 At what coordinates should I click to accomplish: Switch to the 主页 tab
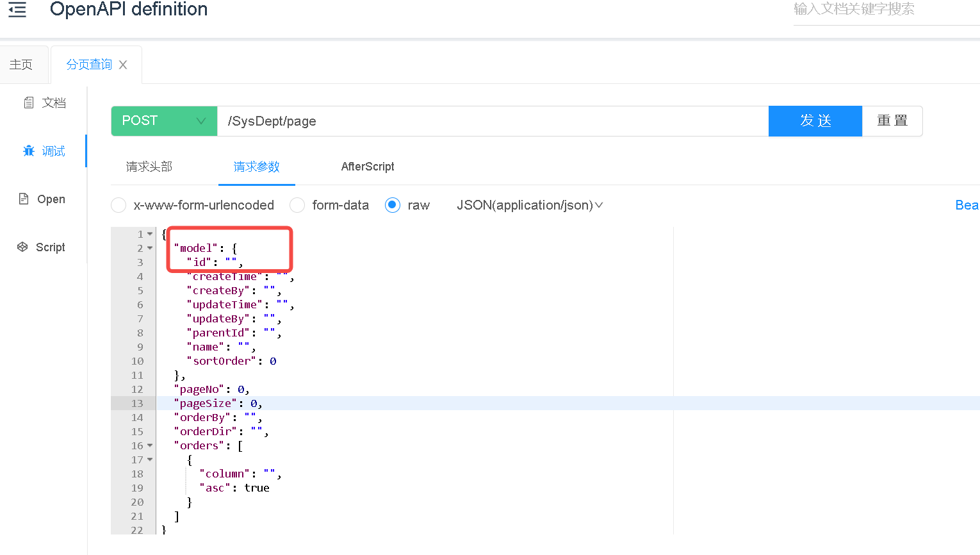pos(21,65)
